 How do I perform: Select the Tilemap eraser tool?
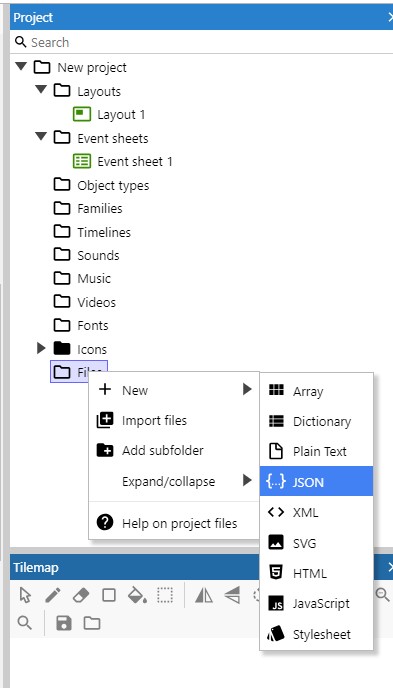[81, 595]
